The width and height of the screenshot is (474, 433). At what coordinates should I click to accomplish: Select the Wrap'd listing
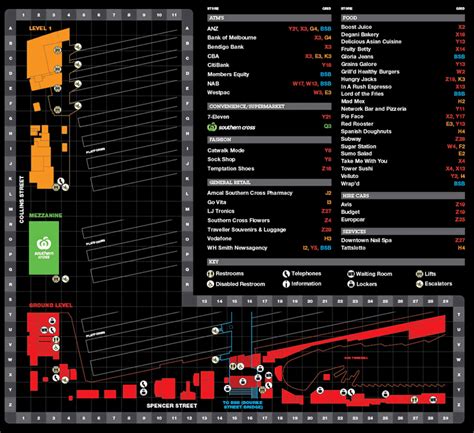[x=403, y=184]
